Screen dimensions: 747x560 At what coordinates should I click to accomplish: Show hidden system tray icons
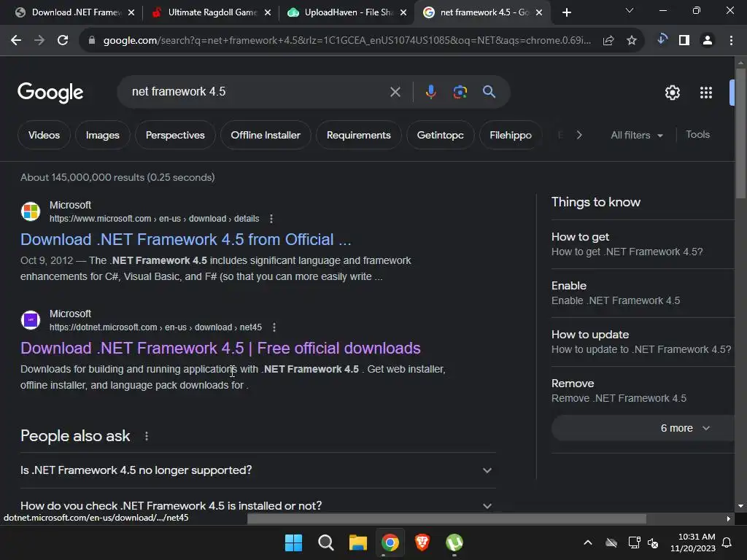588,542
